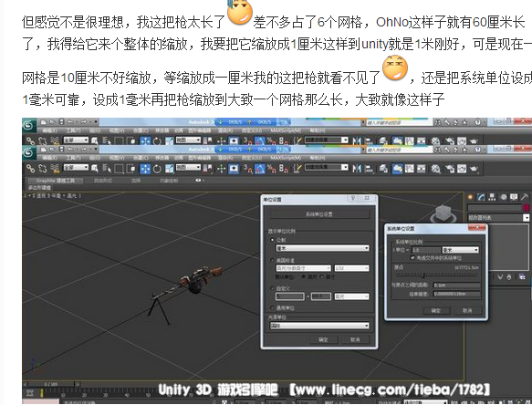532x405 pixels.
Task: Select the 自由形式 ribbon tab
Action: pos(103,181)
